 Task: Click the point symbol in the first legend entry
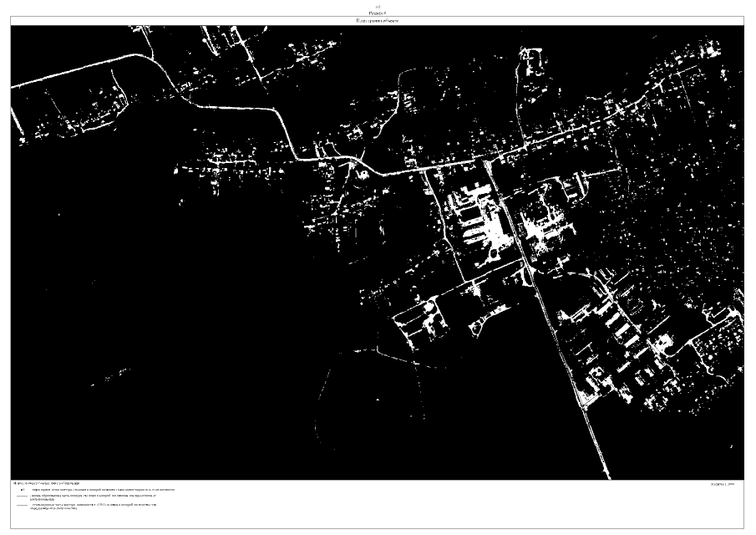[23, 490]
